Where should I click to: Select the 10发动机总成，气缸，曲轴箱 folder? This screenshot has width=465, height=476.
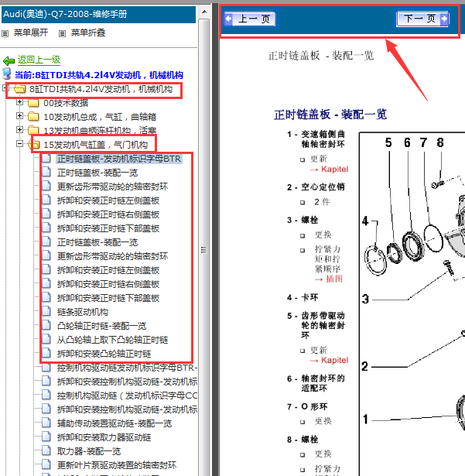pos(100,117)
